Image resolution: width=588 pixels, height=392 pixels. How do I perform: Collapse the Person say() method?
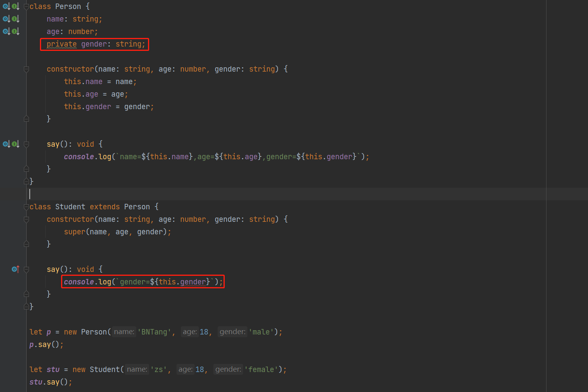[26, 144]
